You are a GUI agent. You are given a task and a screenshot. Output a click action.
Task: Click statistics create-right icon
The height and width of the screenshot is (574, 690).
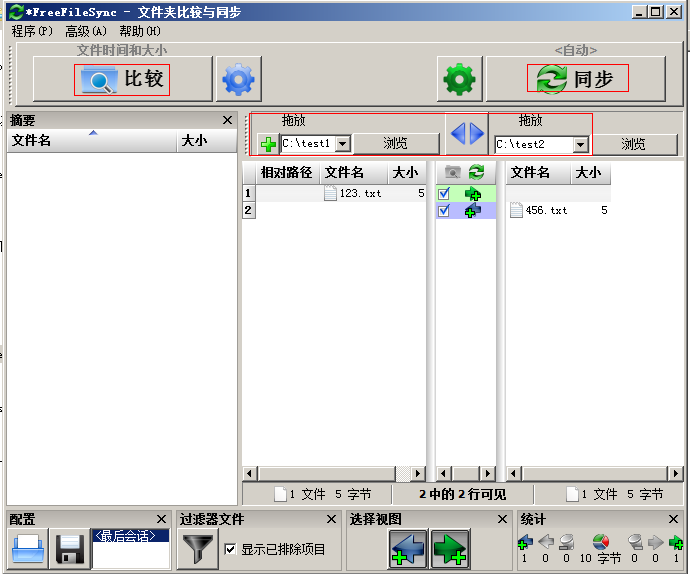pos(675,542)
